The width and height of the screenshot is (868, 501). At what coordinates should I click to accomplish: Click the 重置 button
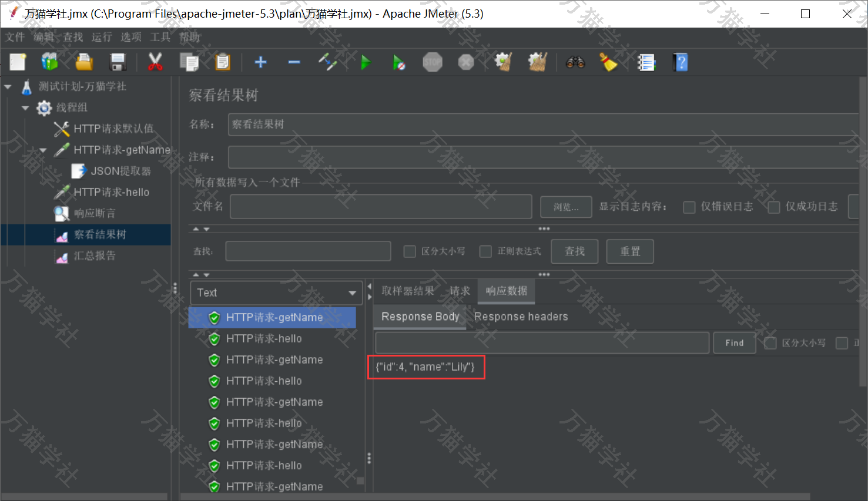630,251
